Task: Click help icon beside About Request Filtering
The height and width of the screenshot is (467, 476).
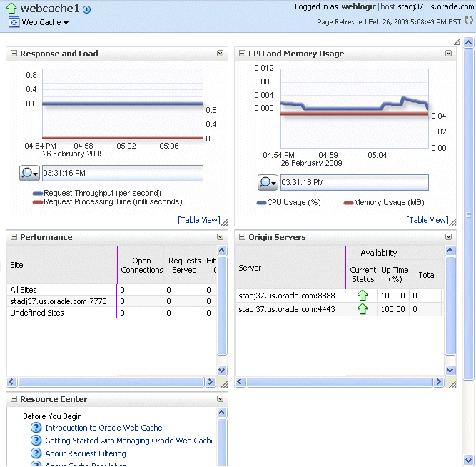Action: pyautogui.click(x=36, y=453)
